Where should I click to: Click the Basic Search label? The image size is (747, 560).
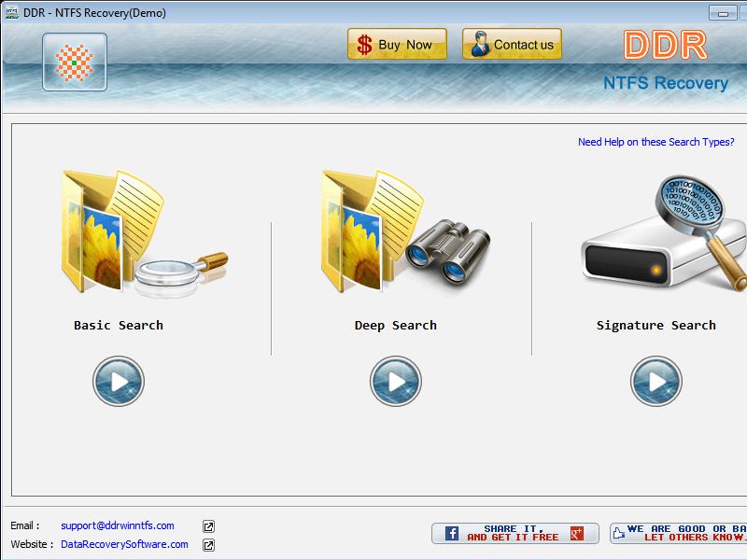(119, 325)
